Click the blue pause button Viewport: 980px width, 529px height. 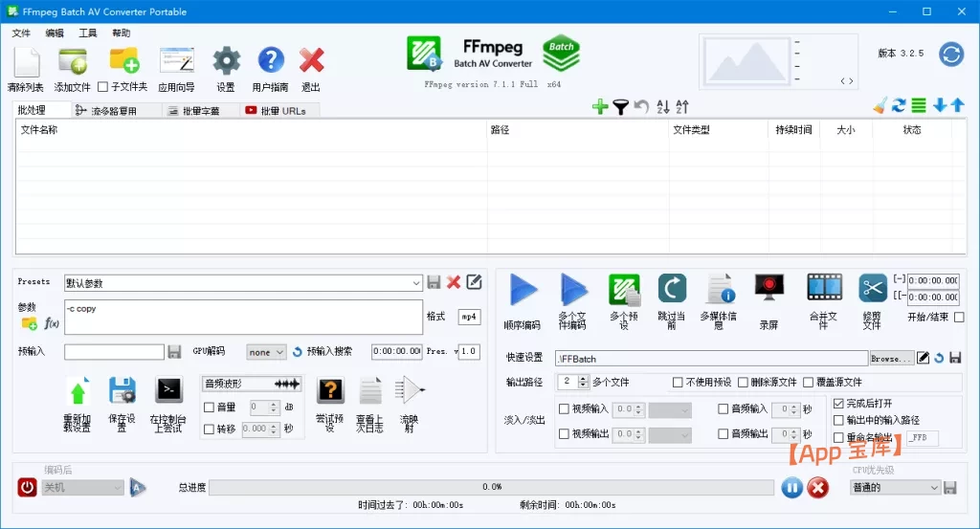coord(791,487)
